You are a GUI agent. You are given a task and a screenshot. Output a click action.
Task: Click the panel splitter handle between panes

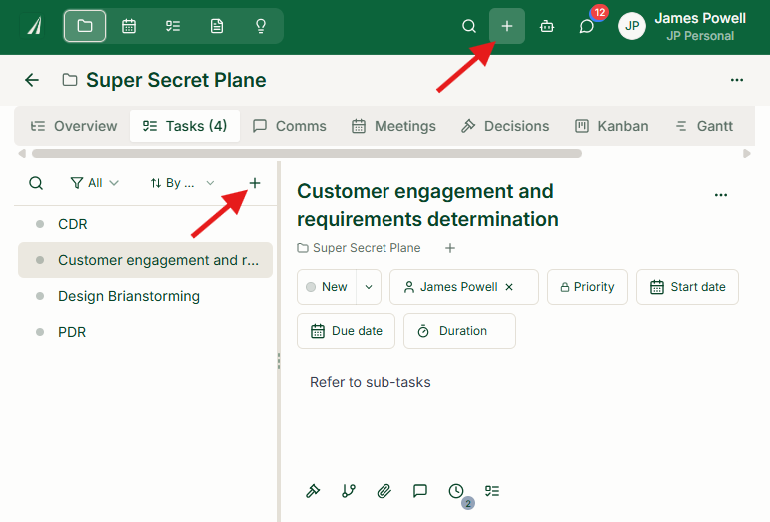tap(279, 361)
